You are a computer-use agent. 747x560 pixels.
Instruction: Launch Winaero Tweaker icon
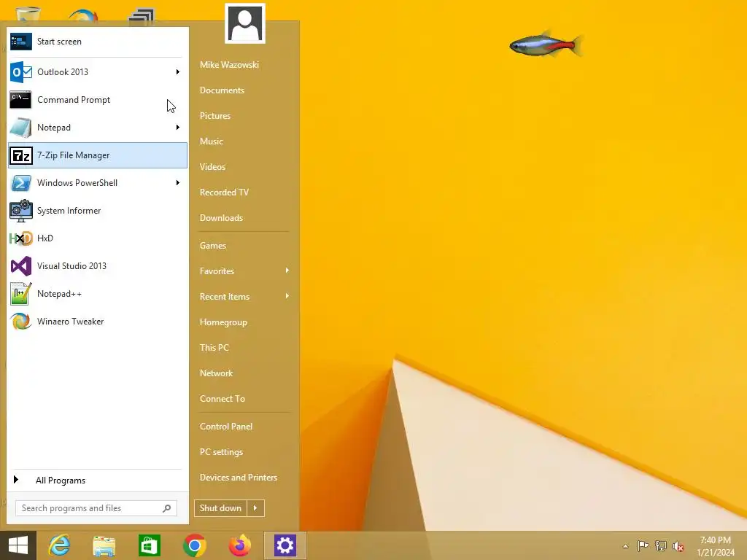tap(21, 322)
